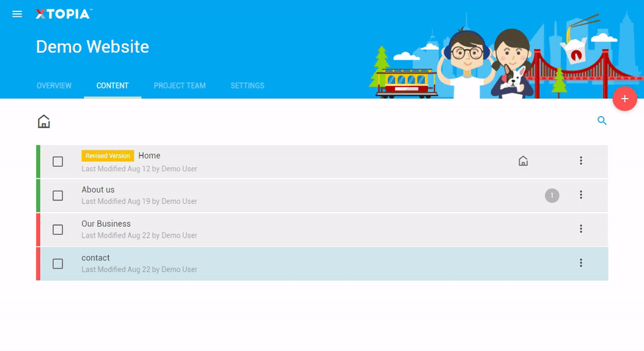Click the Revised Version label
This screenshot has width=644, height=351.
[x=107, y=156]
